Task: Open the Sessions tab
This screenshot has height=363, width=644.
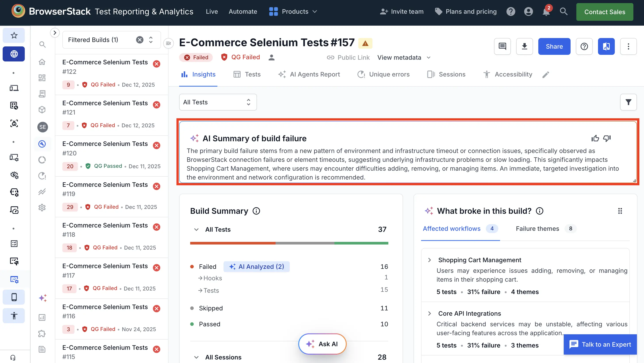Action: pyautogui.click(x=446, y=75)
